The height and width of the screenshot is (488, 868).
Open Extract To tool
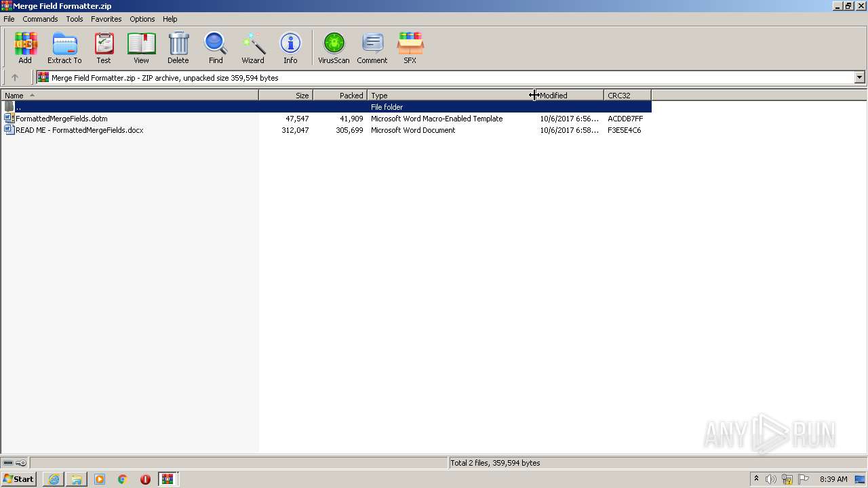64,48
